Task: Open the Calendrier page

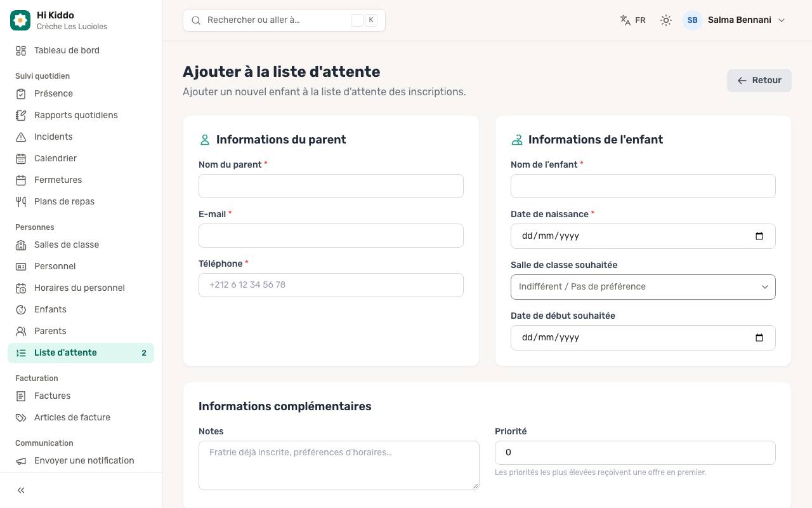Action: tap(81, 159)
